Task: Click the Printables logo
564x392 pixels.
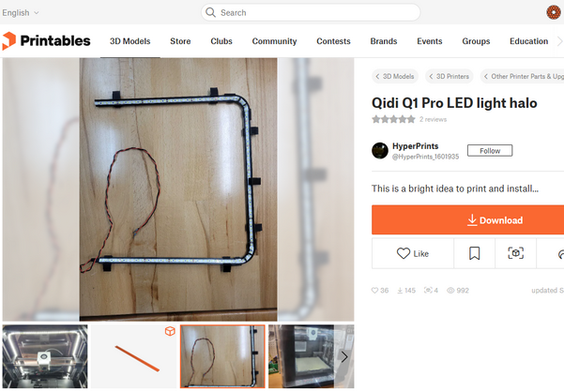Action: point(46,41)
